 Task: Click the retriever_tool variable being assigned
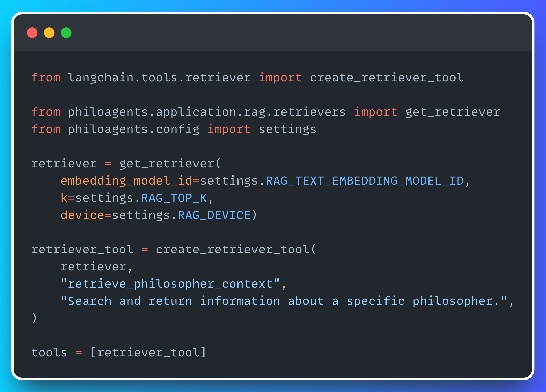coord(82,249)
